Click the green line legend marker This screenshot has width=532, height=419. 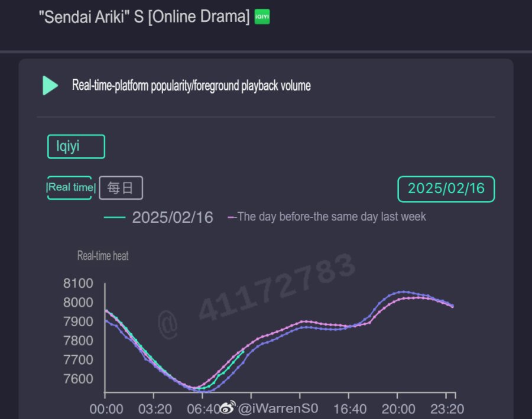coord(114,217)
